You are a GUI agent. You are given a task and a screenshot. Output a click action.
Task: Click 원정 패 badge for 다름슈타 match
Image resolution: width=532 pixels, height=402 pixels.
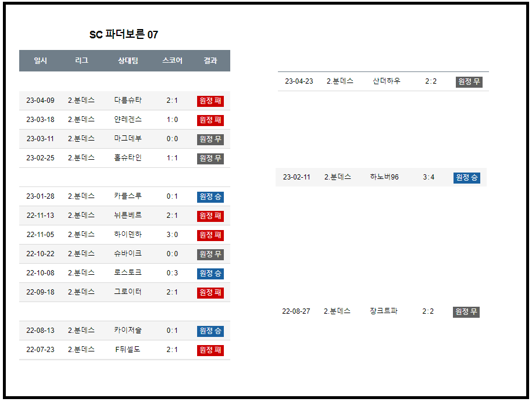(210, 101)
